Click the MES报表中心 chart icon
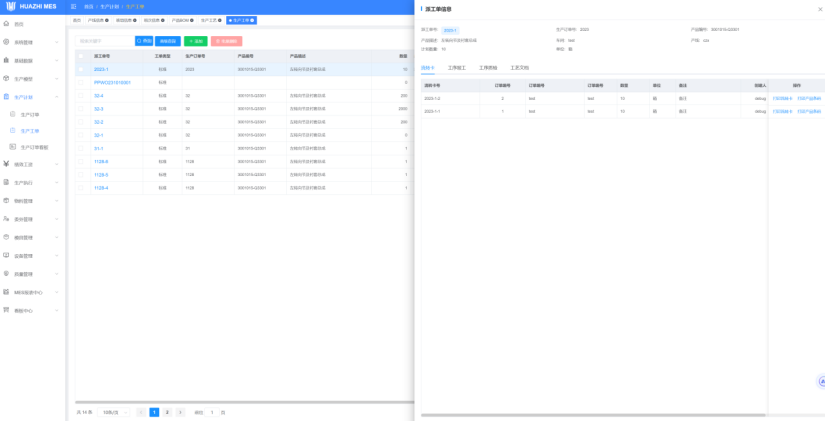The width and height of the screenshot is (825, 421). click(7, 292)
